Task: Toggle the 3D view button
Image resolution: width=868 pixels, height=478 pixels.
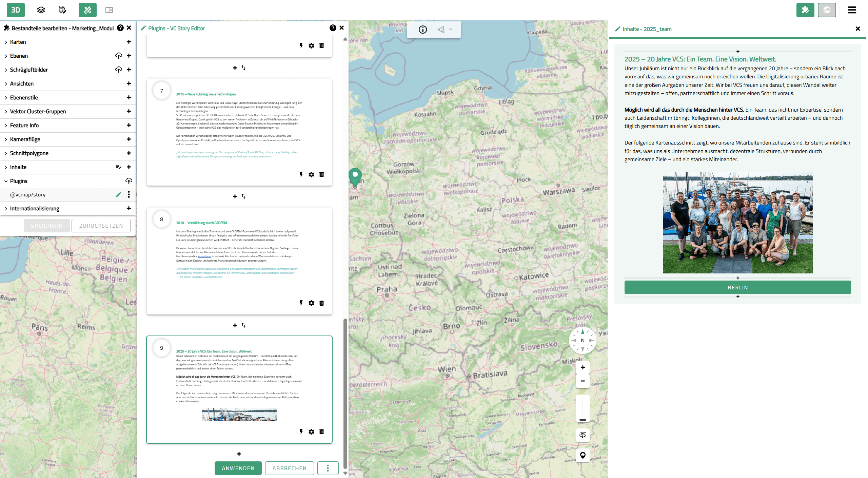Action: click(x=16, y=10)
